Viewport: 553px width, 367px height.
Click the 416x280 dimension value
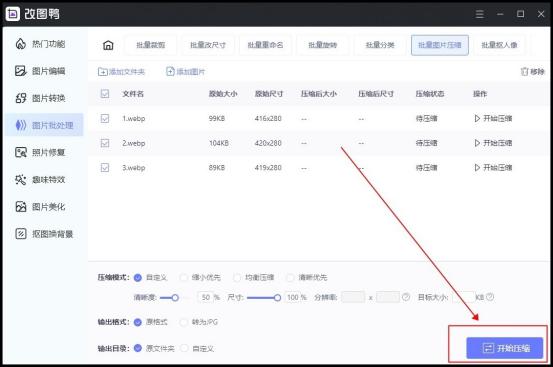point(268,118)
